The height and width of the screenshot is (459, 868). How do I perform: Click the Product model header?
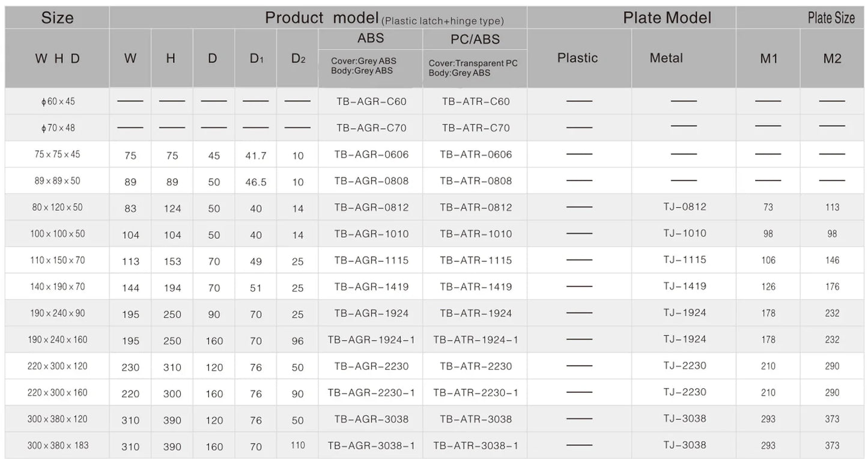click(x=321, y=17)
